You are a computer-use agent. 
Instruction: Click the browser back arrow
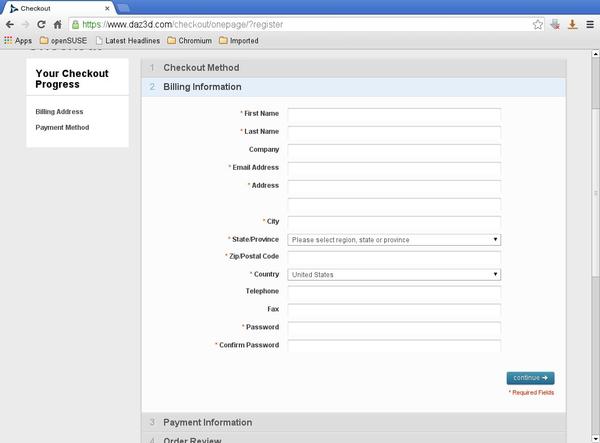[x=10, y=24]
